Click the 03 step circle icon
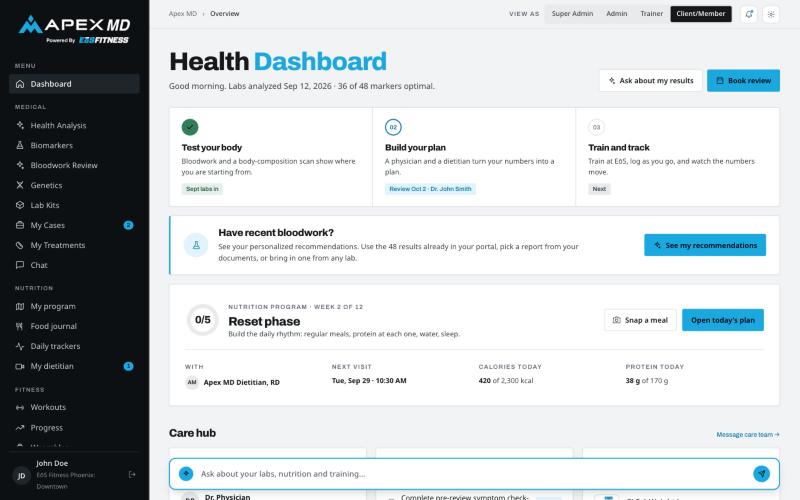 click(x=596, y=127)
